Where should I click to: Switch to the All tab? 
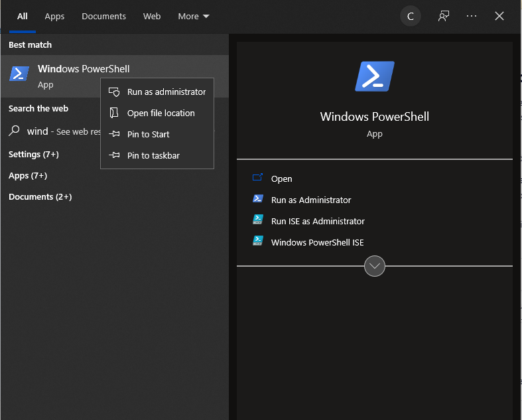click(x=23, y=17)
